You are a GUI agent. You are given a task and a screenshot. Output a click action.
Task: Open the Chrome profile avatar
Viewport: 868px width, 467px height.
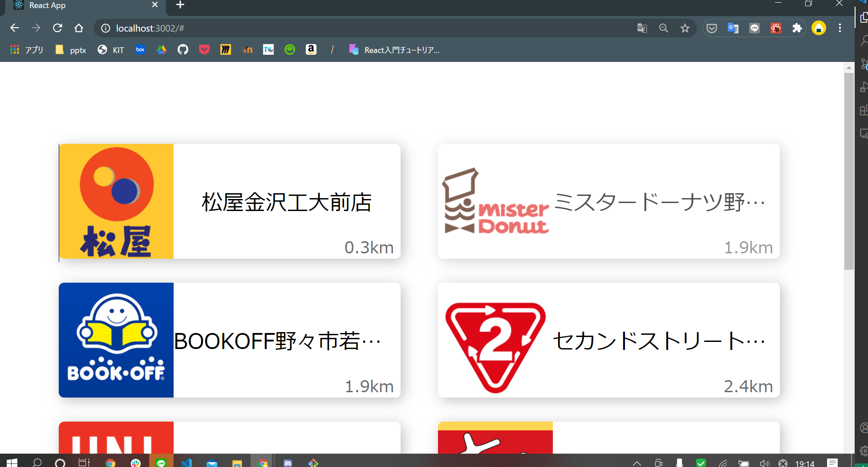[x=819, y=28]
